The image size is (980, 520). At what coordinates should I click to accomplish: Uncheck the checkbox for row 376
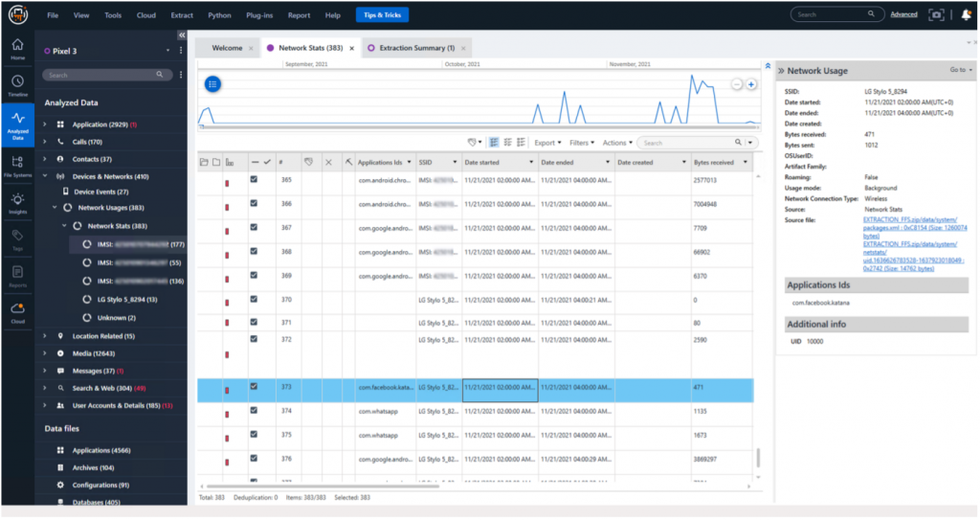click(254, 458)
